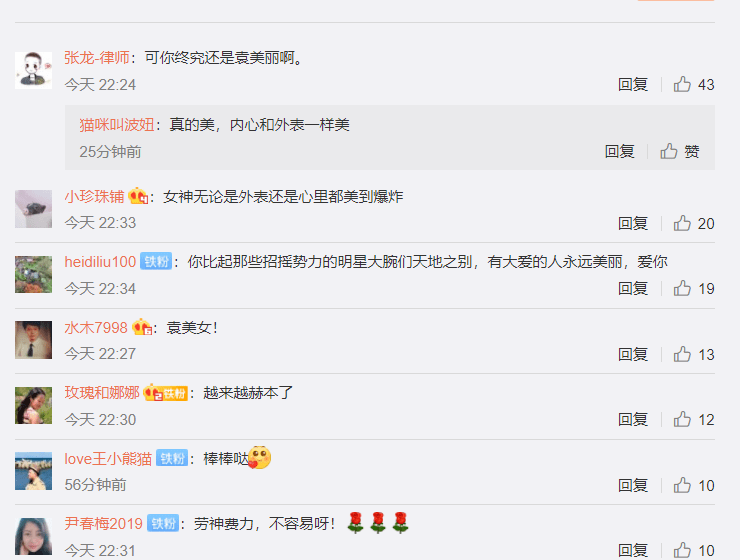The image size is (740, 560).
Task: Visit heidiliu100's profile via username
Action: coord(100,262)
